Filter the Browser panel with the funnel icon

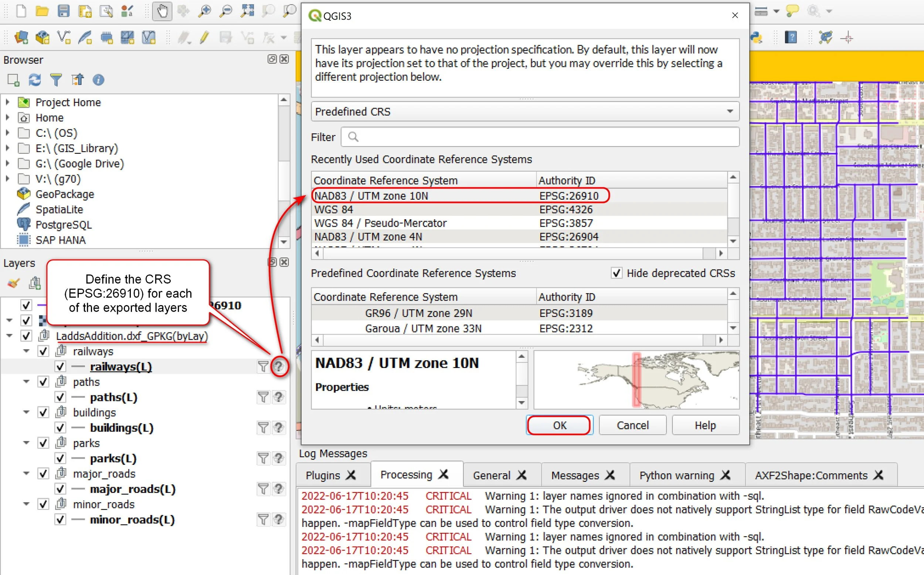[x=56, y=80]
